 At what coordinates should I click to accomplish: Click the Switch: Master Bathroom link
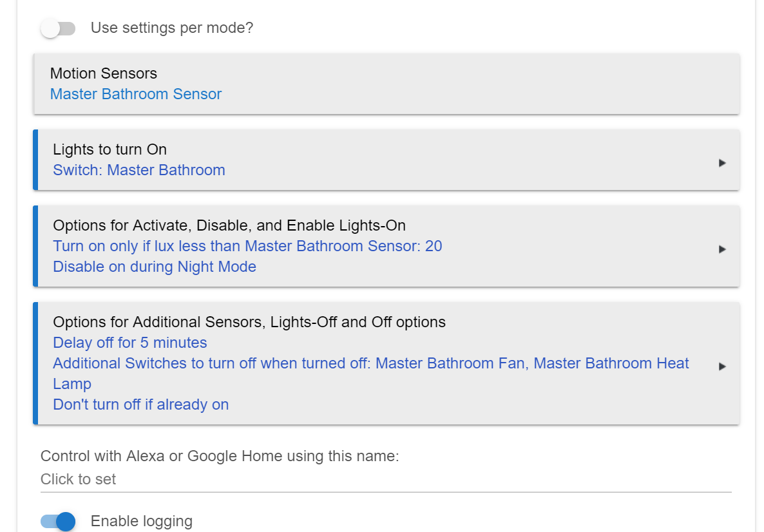click(x=139, y=170)
